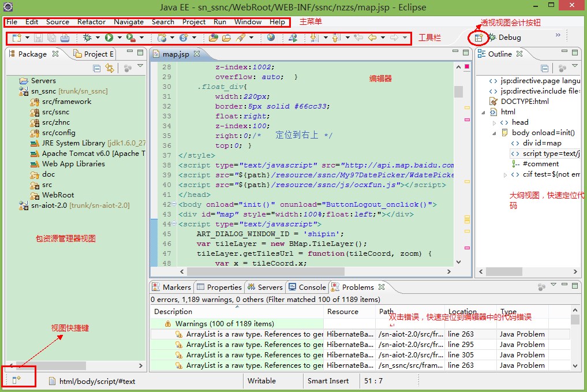Click the Package Explorer horizontal scrollbar

pos(53,365)
